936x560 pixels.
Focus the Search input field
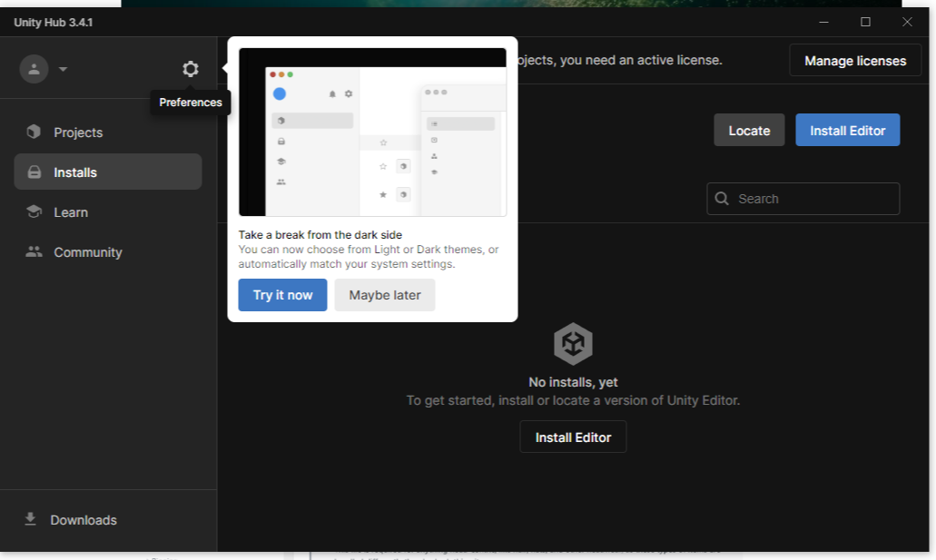(803, 199)
